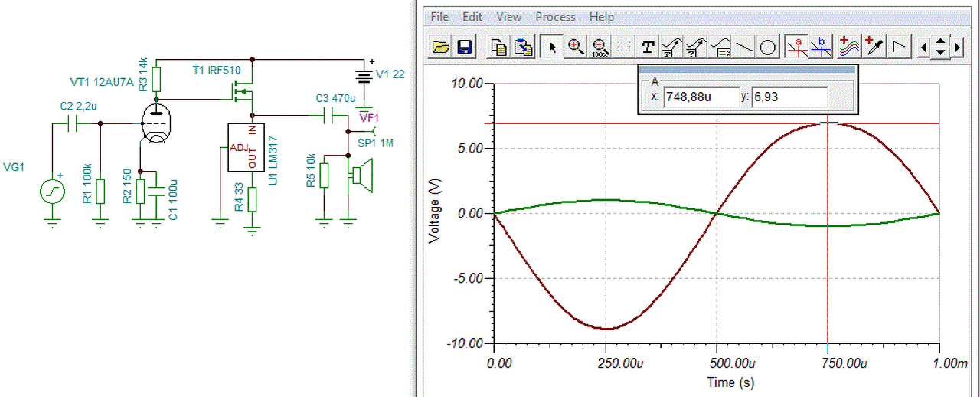Select the U1 LM317 regulator block
980x397 pixels.
[245, 147]
